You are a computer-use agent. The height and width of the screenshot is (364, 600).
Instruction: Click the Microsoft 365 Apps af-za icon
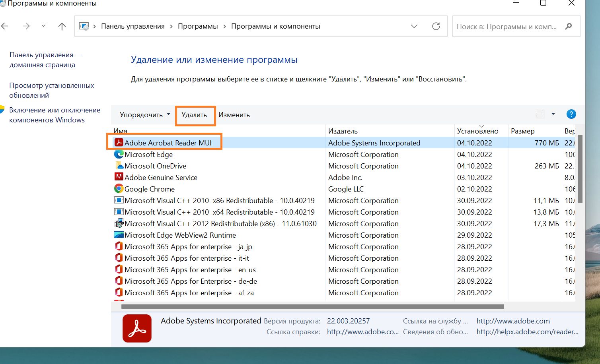(119, 292)
